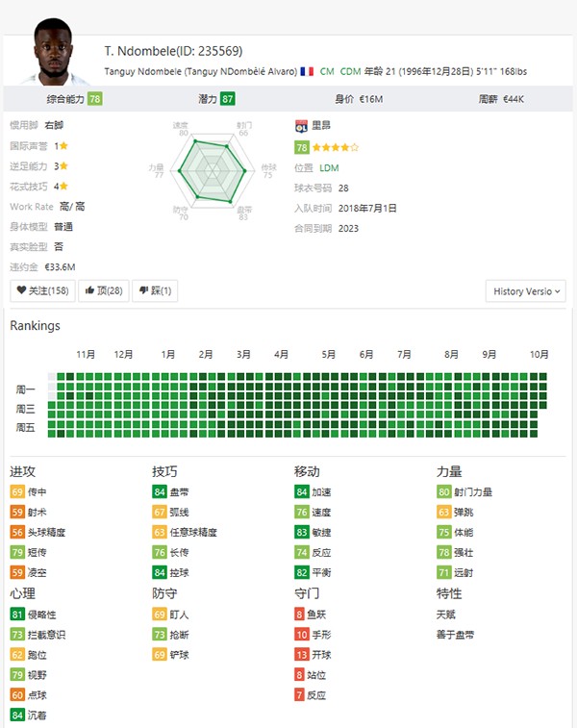
Task: Click the hexagonal attribute radar chart
Action: pyautogui.click(x=212, y=170)
